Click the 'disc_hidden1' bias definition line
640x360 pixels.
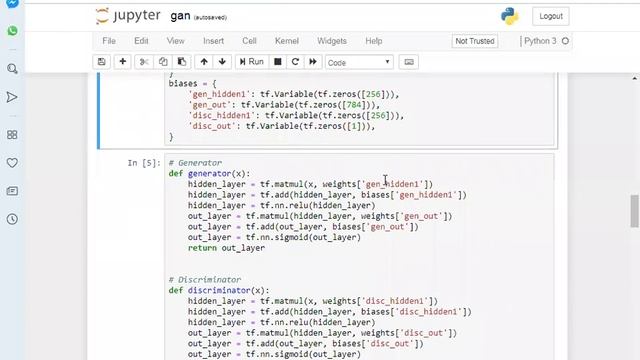click(x=296, y=116)
